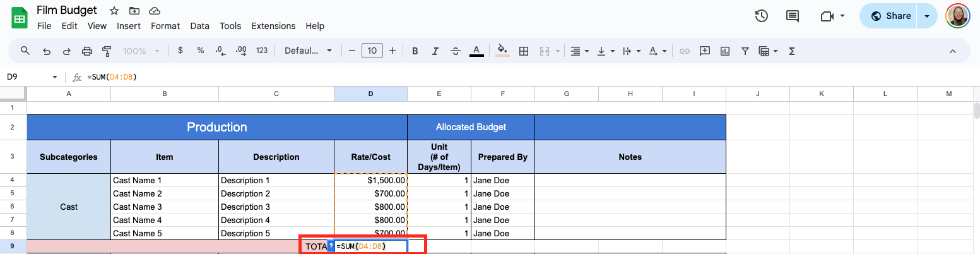Image resolution: width=980 pixels, height=254 pixels.
Task: Click the Functions sigma icon
Action: [792, 51]
